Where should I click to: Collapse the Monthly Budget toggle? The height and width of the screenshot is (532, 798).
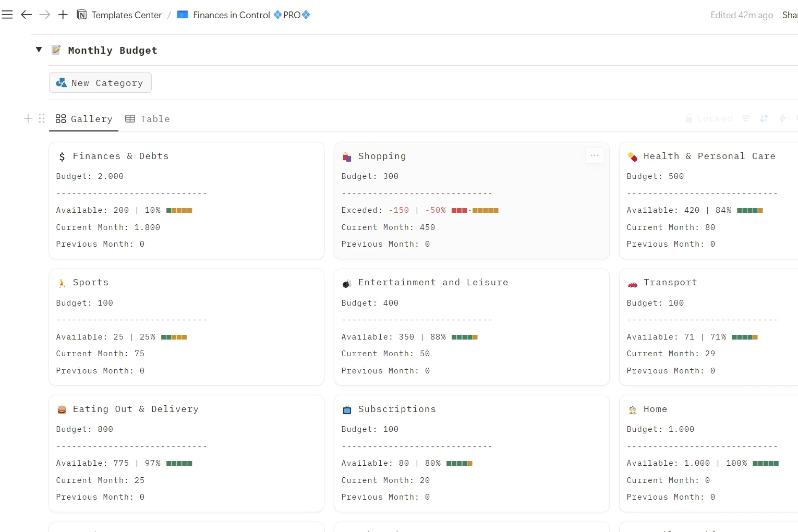[x=39, y=50]
